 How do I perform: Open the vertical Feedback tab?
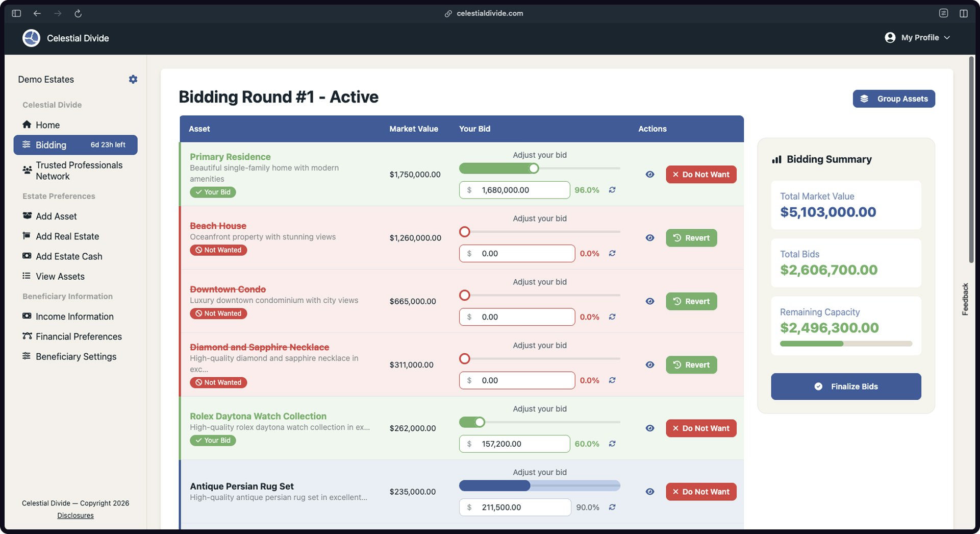965,299
